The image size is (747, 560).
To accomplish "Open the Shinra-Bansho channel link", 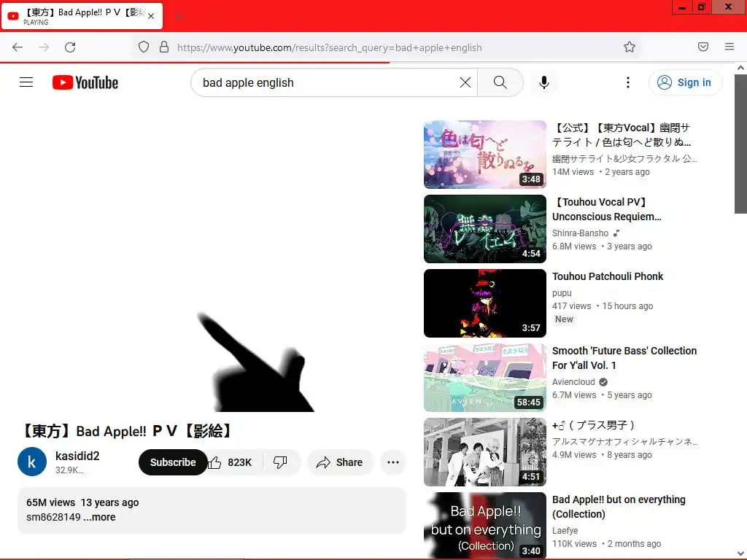I will (x=580, y=233).
